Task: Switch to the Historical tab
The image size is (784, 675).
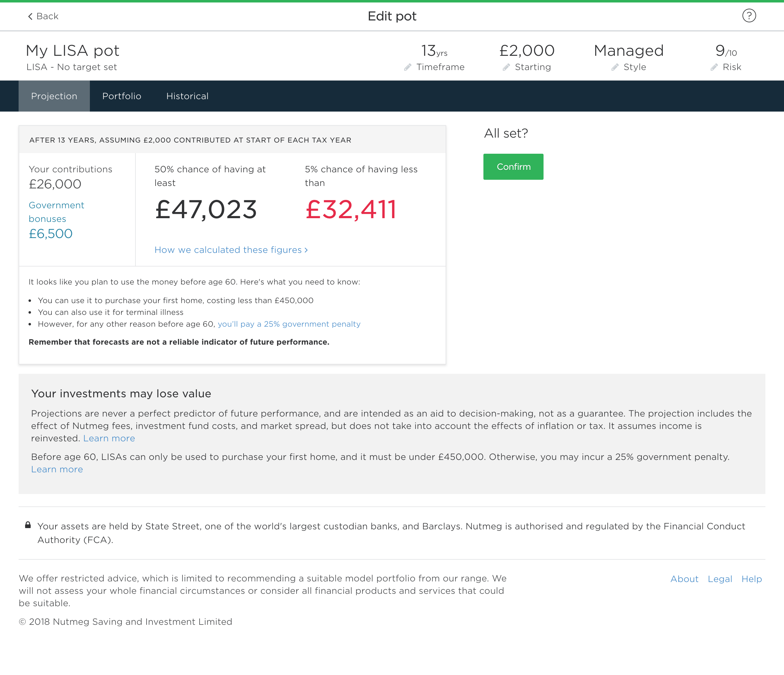Action: click(x=187, y=96)
